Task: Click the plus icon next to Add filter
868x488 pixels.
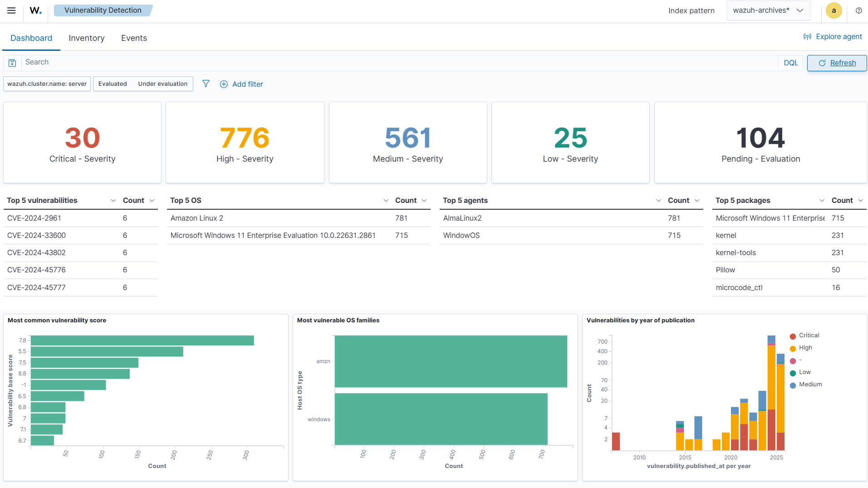Action: pos(223,84)
